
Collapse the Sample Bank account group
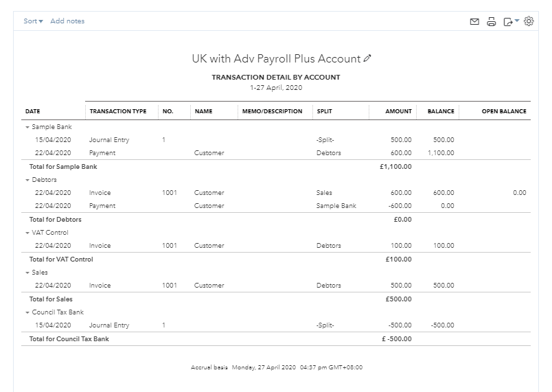(28, 127)
